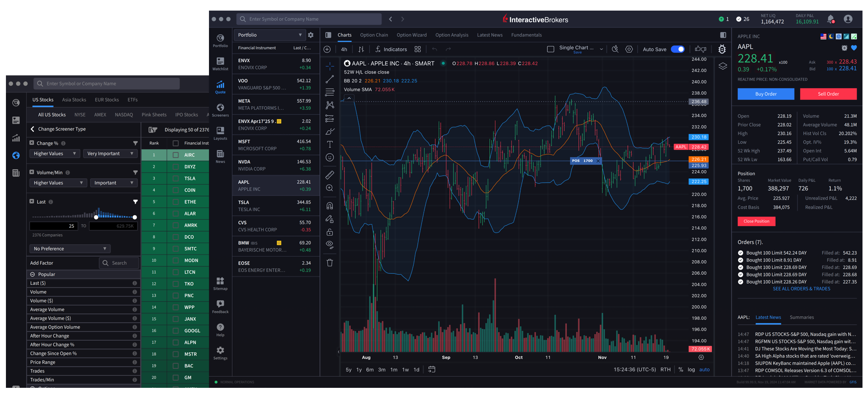
Task: Select the brush drawing tool
Action: pos(330,131)
